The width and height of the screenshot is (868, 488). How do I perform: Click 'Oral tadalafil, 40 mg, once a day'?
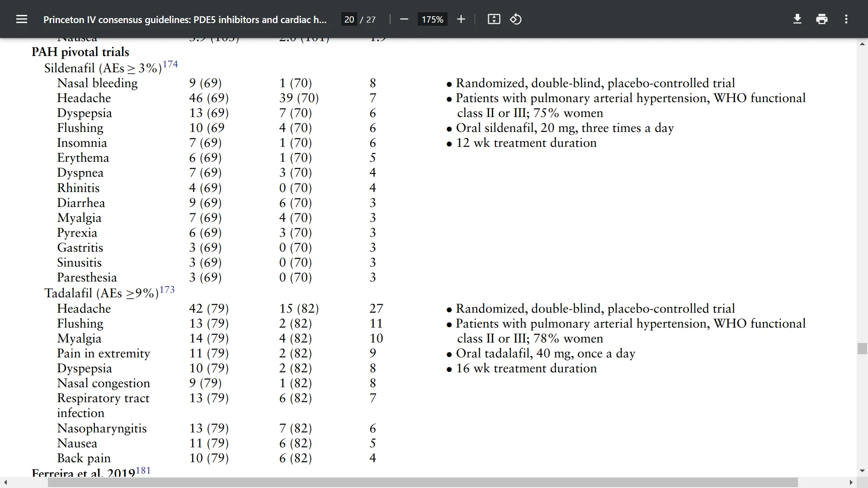(546, 353)
